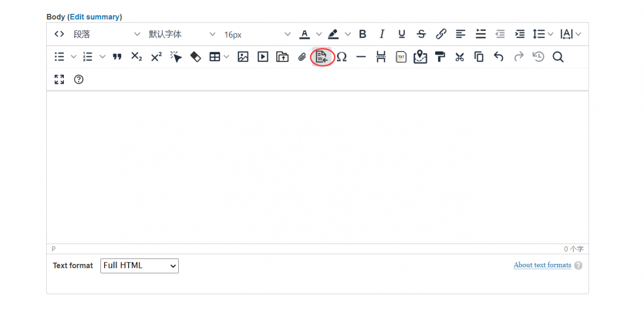Viewport: 644px width, 309px height.
Task: Insert or edit a link
Action: point(441,34)
